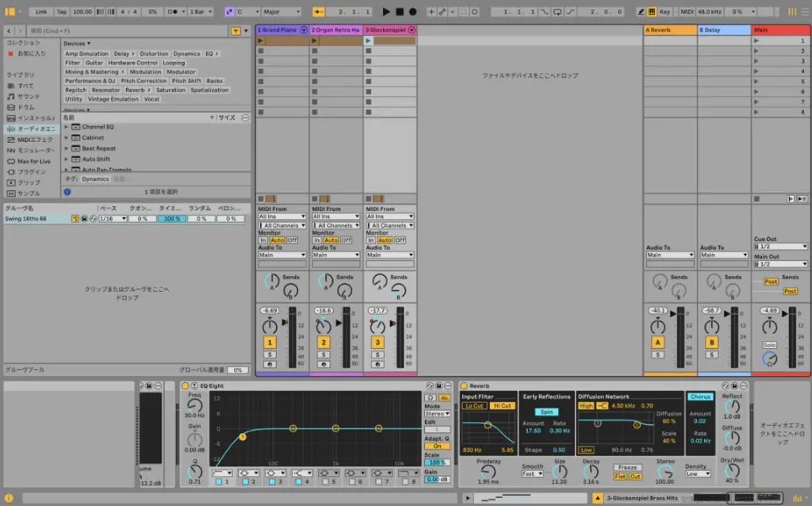This screenshot has width=812, height=506.
Task: Open EQ Eight Mode Stereo dropdown
Action: [x=437, y=414]
